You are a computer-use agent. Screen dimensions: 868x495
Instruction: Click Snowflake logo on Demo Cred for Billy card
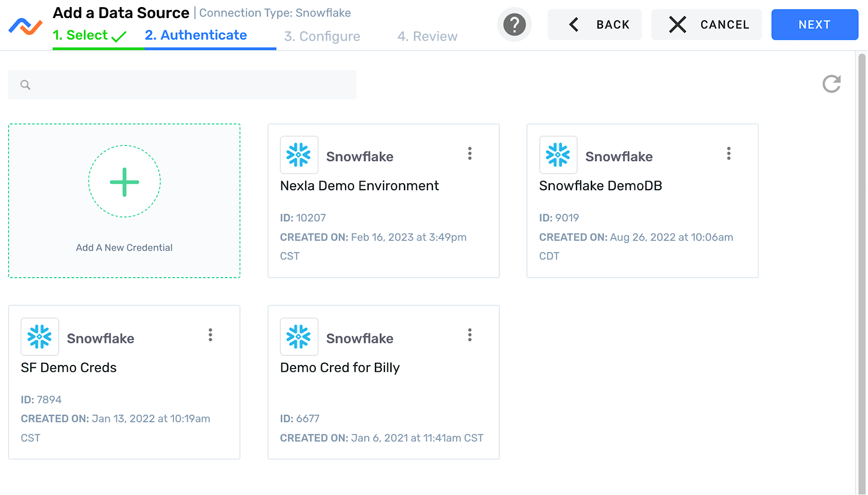299,336
